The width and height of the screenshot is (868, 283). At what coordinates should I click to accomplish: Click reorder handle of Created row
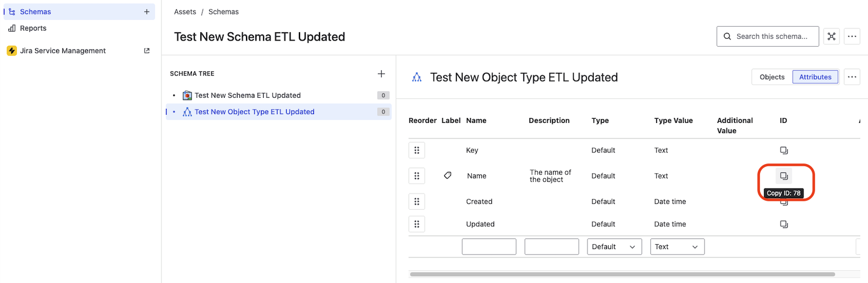[417, 201]
